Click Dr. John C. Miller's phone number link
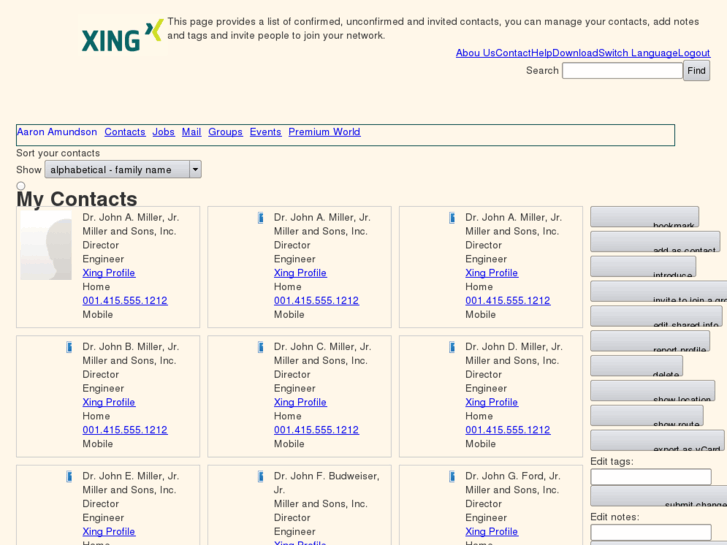 pos(317,430)
